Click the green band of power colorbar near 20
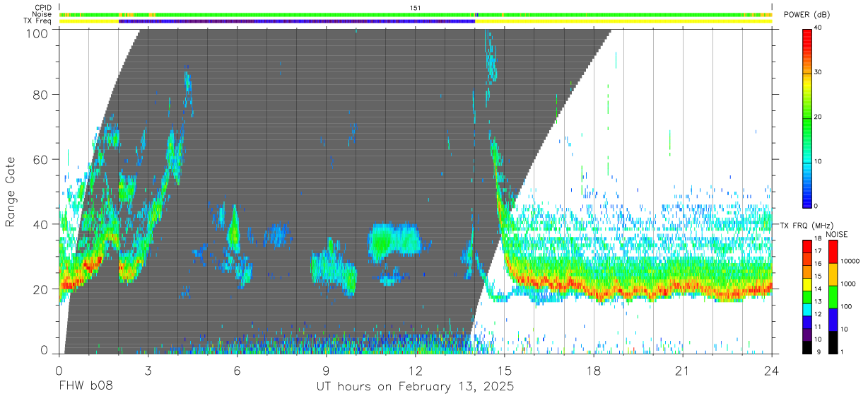This screenshot has width=868, height=401. coord(807,117)
